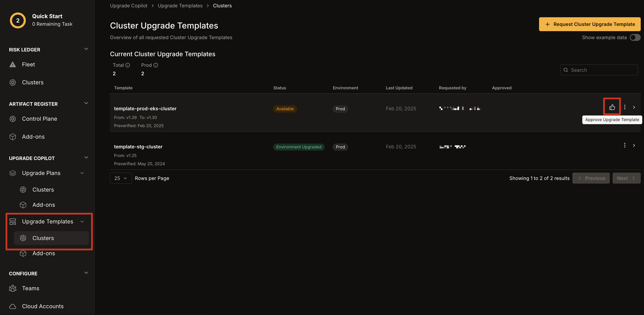
Task: Open the Teams page under Configure
Action: click(x=30, y=288)
